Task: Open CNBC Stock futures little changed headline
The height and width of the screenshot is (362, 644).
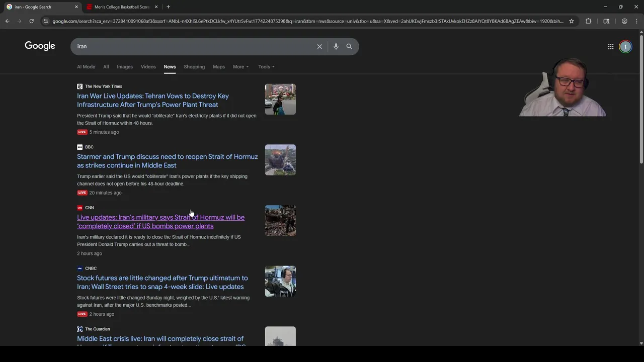Action: [162, 282]
